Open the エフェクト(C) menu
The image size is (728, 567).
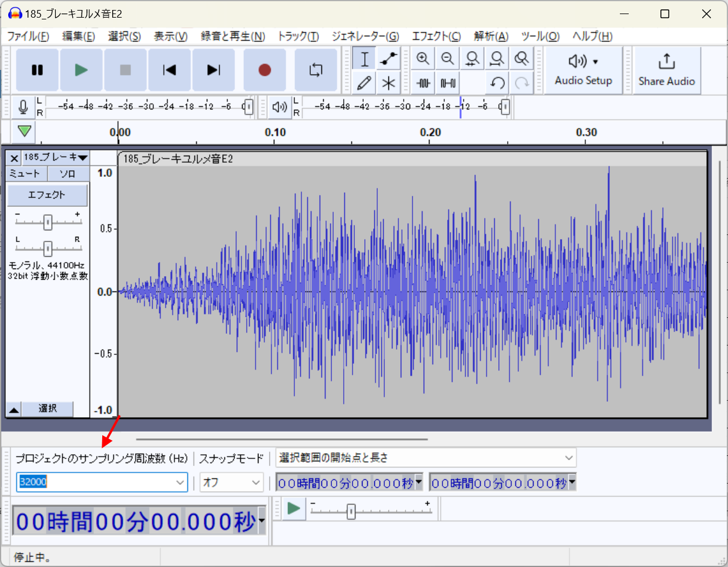(x=436, y=36)
